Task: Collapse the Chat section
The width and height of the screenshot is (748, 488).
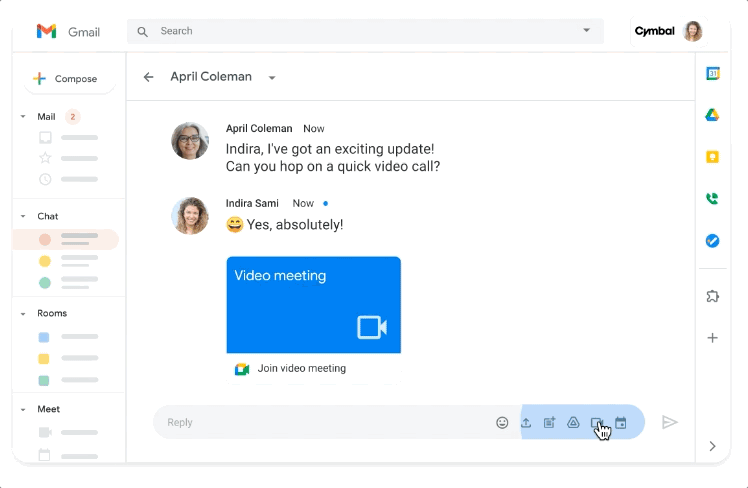Action: (23, 216)
